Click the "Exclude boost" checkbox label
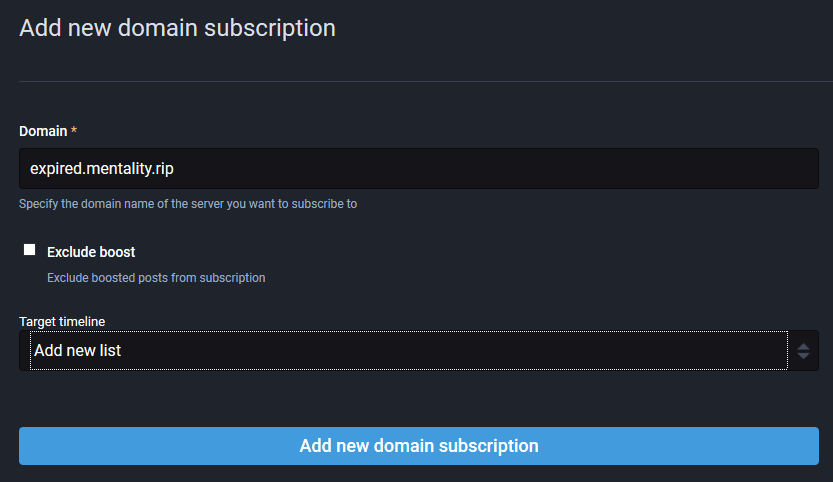 [x=91, y=252]
